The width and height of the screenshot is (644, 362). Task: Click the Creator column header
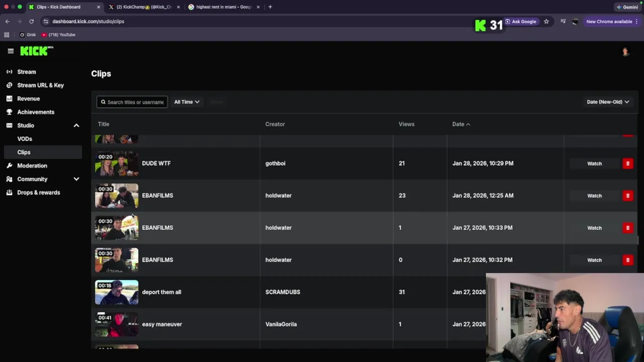pyautogui.click(x=275, y=124)
